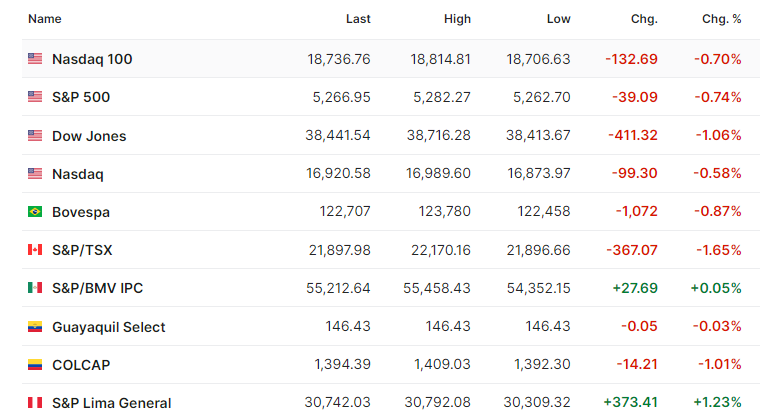The width and height of the screenshot is (760, 419).
Task: Sort table by Name column header
Action: pos(45,19)
